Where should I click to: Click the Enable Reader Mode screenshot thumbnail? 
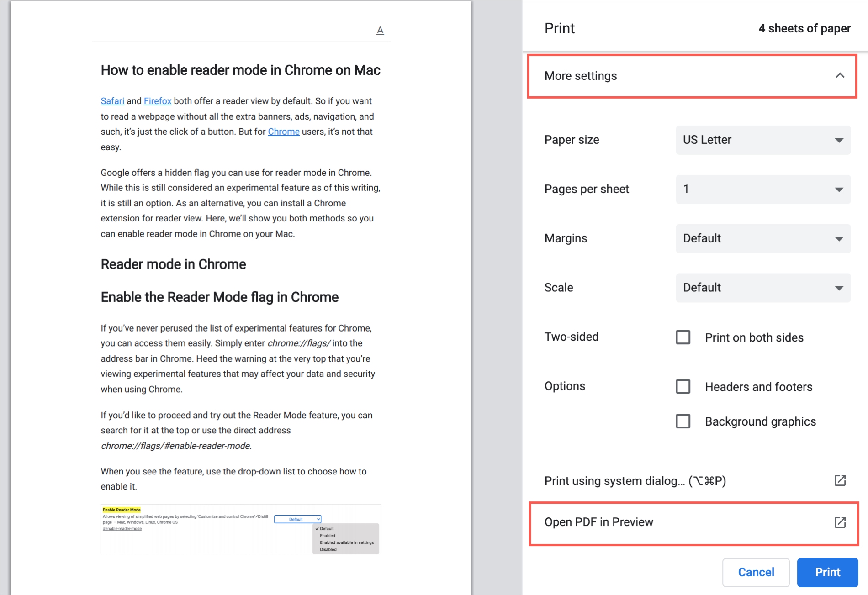[x=241, y=529]
